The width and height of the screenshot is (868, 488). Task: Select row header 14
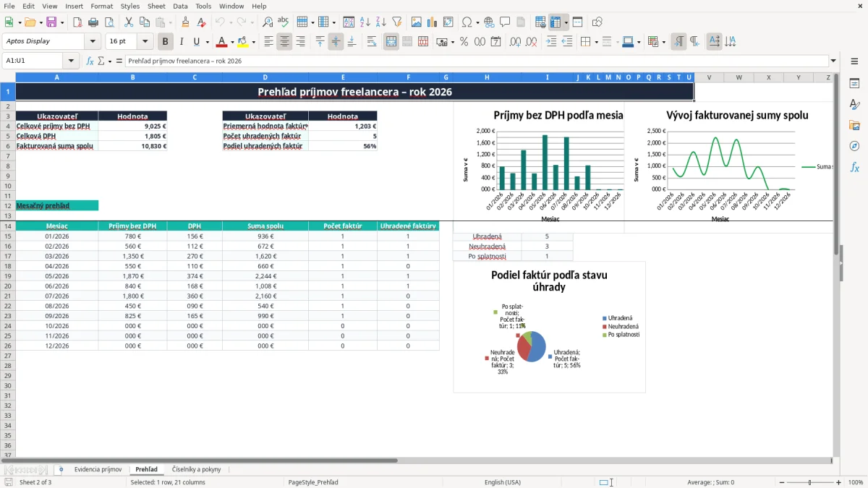click(7, 226)
